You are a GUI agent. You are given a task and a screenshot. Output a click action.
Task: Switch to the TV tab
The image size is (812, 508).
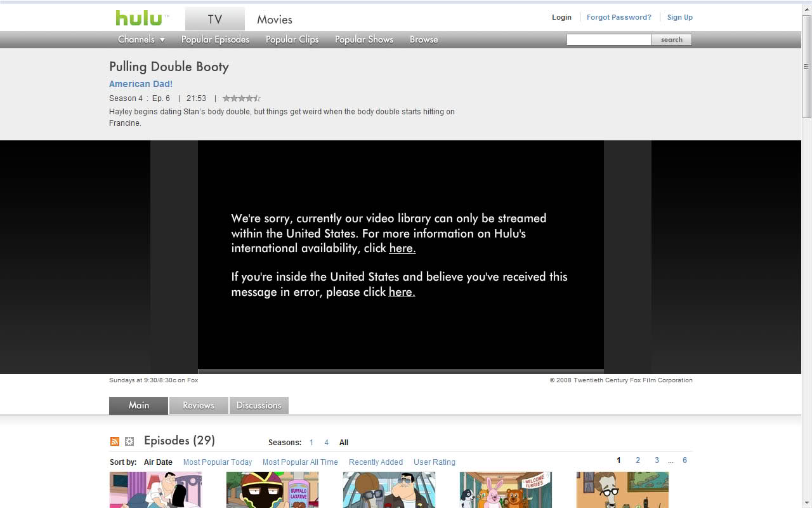point(215,19)
